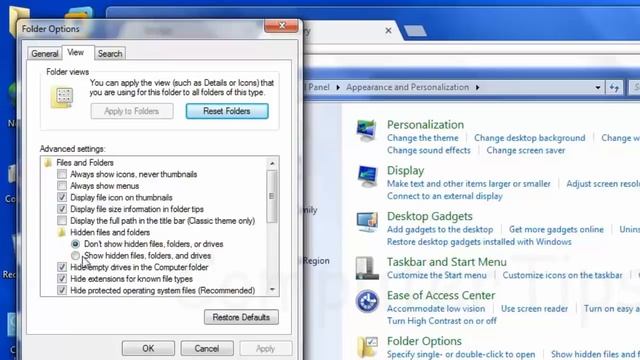The image size is (640, 360).
Task: Open Ease of Access Center heading link
Action: [441, 295]
